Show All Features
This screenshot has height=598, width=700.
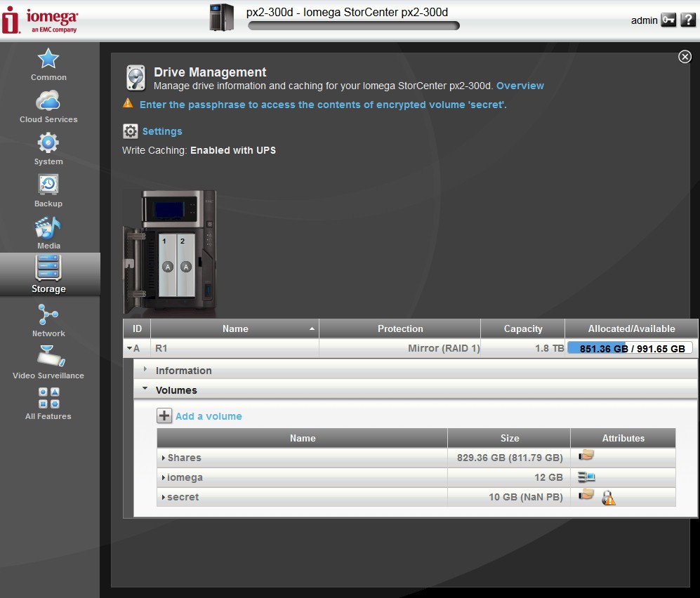tap(48, 404)
